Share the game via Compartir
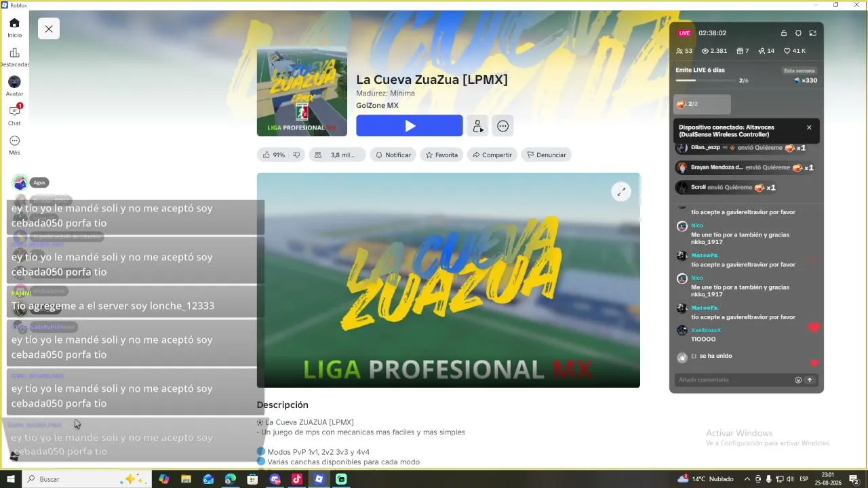 492,155
